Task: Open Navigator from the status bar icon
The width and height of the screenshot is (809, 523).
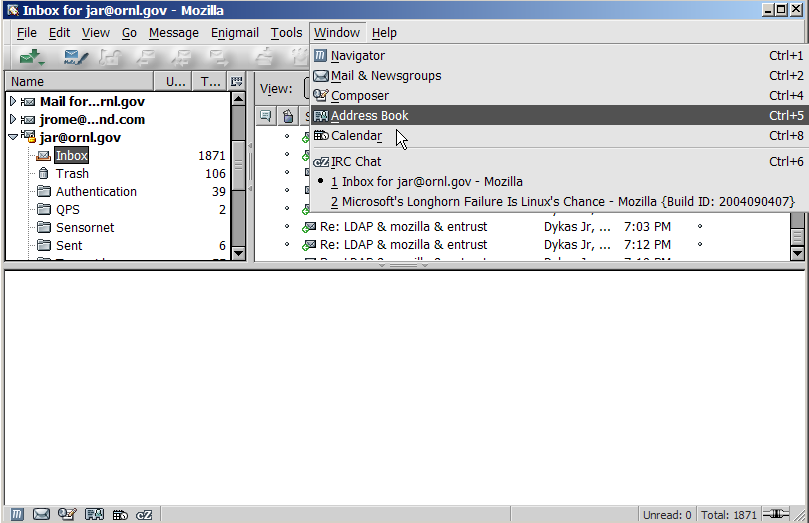Action: tap(15, 515)
